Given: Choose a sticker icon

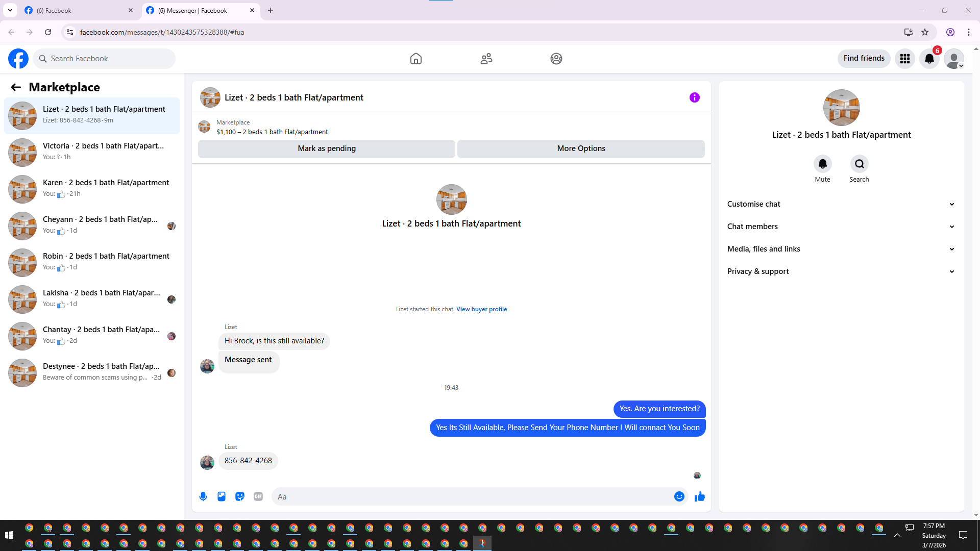Looking at the screenshot, I should coord(240,496).
